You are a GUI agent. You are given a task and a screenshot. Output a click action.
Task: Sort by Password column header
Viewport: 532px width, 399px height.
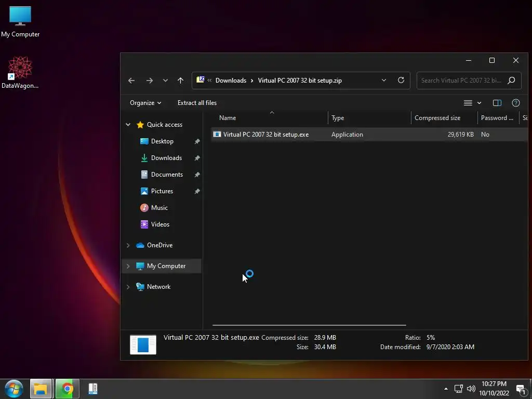point(498,118)
